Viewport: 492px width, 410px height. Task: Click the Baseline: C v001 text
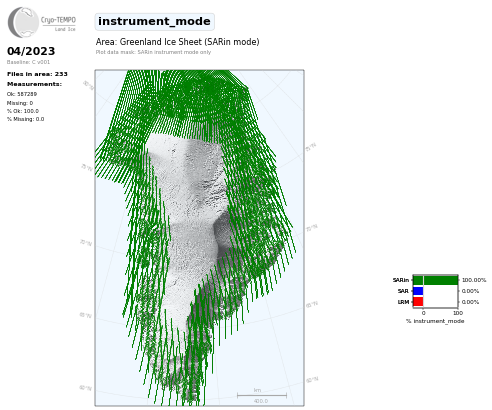coord(28,62)
